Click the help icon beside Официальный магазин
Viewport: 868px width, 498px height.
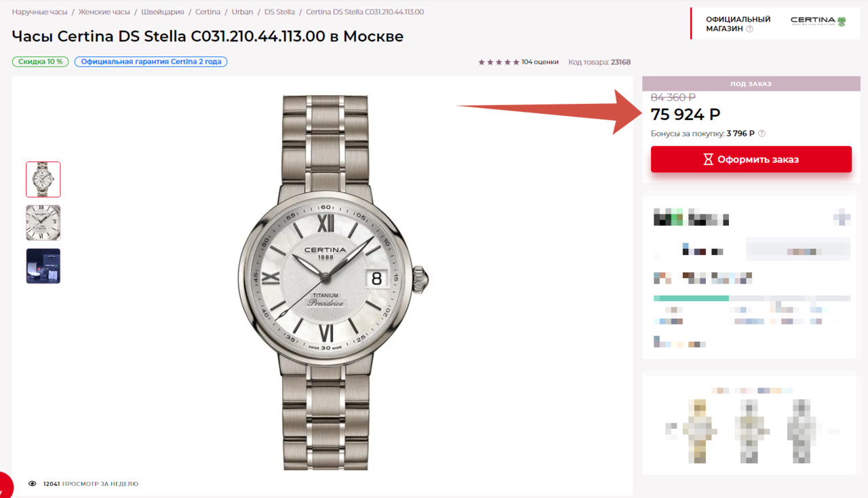749,29
